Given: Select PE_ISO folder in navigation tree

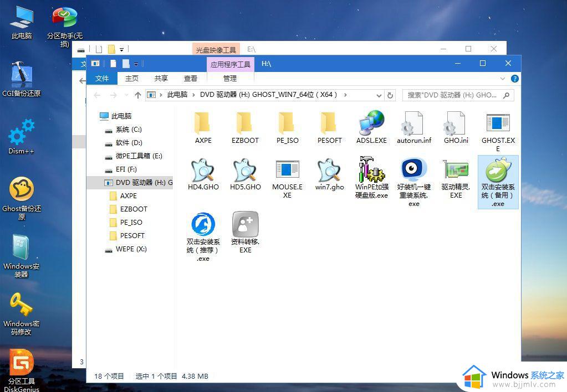Looking at the screenshot, I should click(x=126, y=223).
